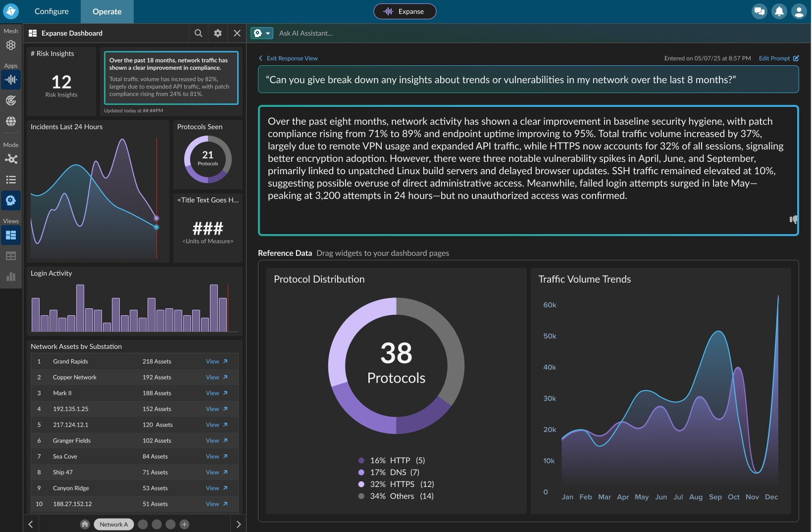
Task: Search within the Expanse Dashboard
Action: point(198,33)
